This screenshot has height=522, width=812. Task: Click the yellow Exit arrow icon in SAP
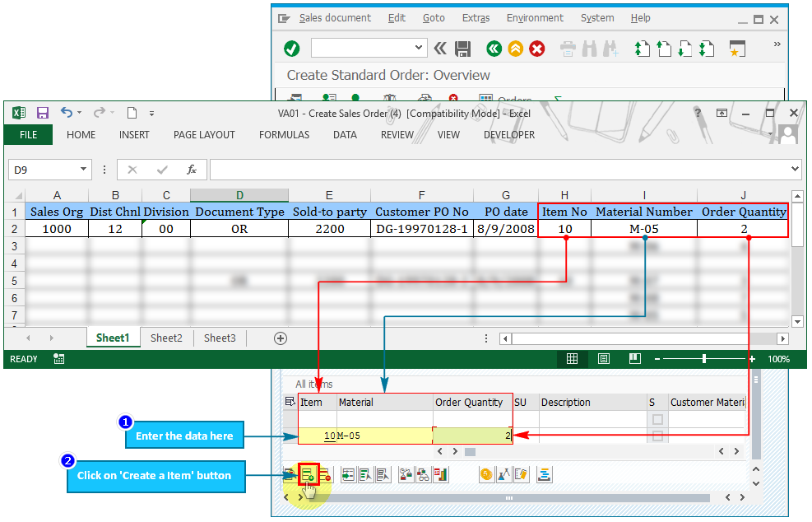tap(515, 49)
